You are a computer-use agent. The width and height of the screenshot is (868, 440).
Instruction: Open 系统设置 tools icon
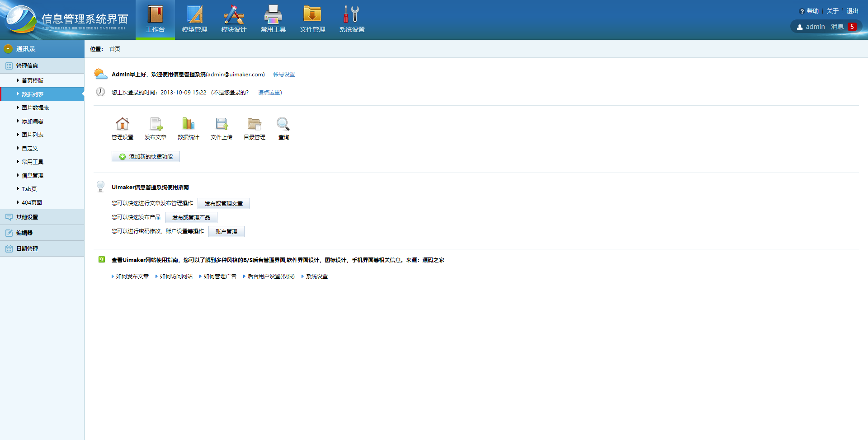click(x=351, y=14)
